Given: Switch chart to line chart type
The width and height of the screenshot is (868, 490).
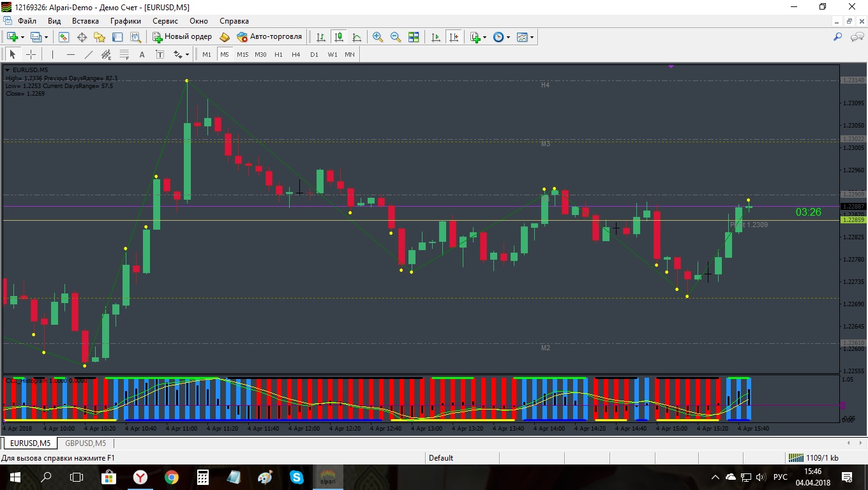Looking at the screenshot, I should [x=357, y=37].
